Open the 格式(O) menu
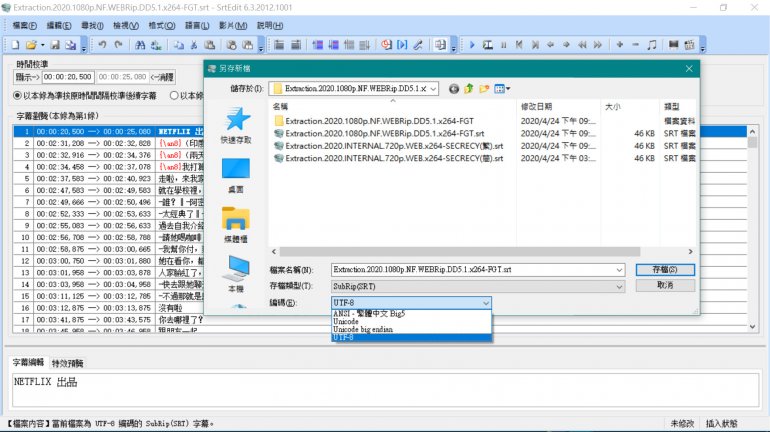770x432 pixels. 162,26
